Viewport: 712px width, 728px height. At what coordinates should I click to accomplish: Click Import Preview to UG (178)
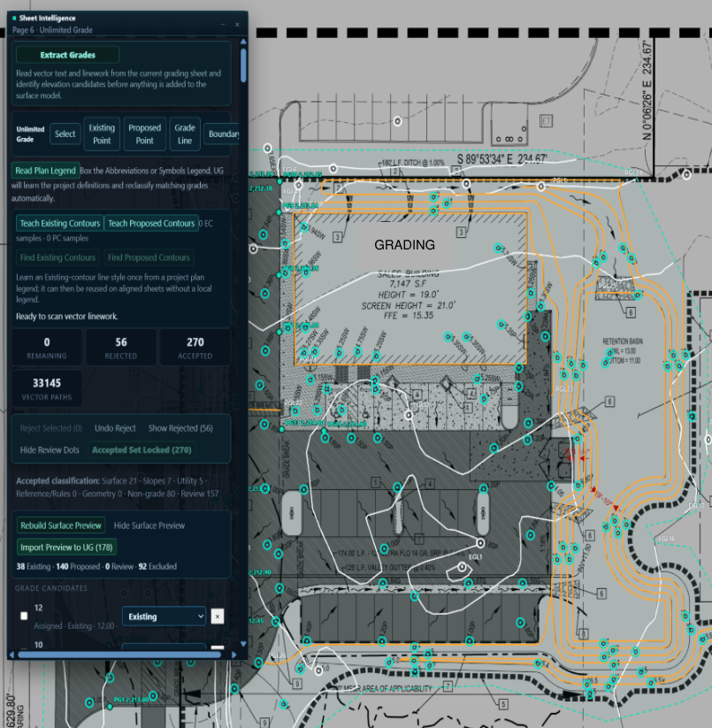click(66, 547)
